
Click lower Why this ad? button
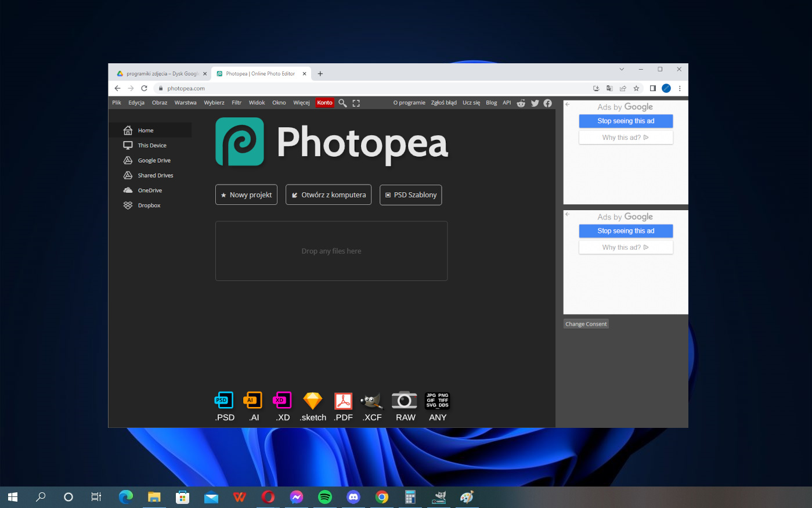pos(626,247)
